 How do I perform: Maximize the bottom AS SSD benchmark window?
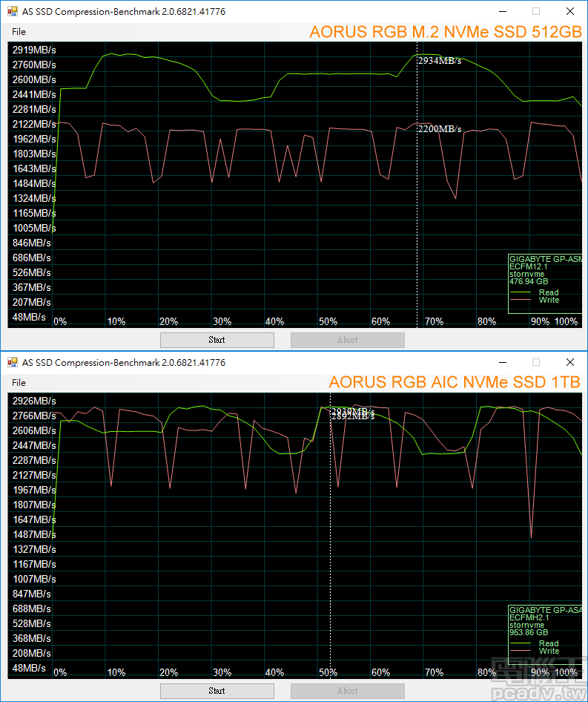tap(536, 362)
